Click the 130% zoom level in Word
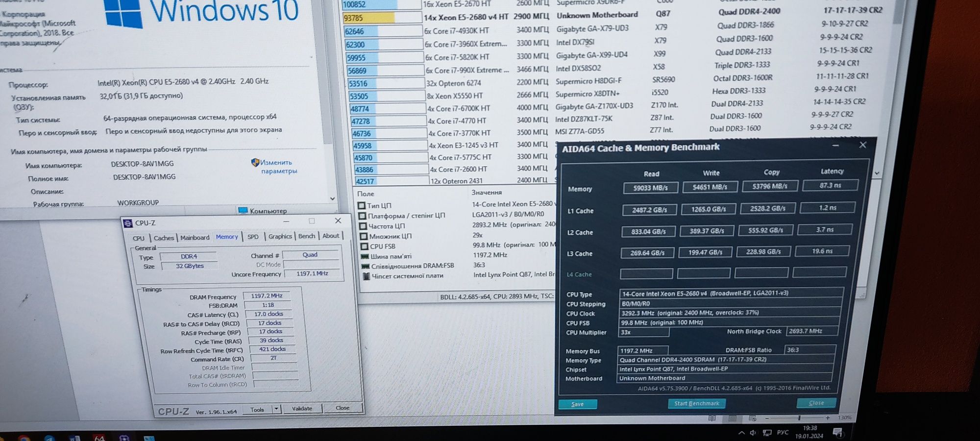The width and height of the screenshot is (980, 441). pos(844,417)
